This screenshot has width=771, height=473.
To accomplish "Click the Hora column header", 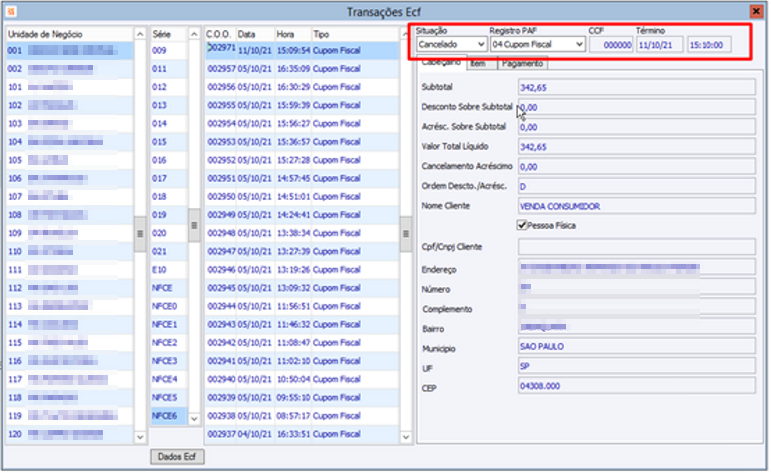I will tap(293, 34).
